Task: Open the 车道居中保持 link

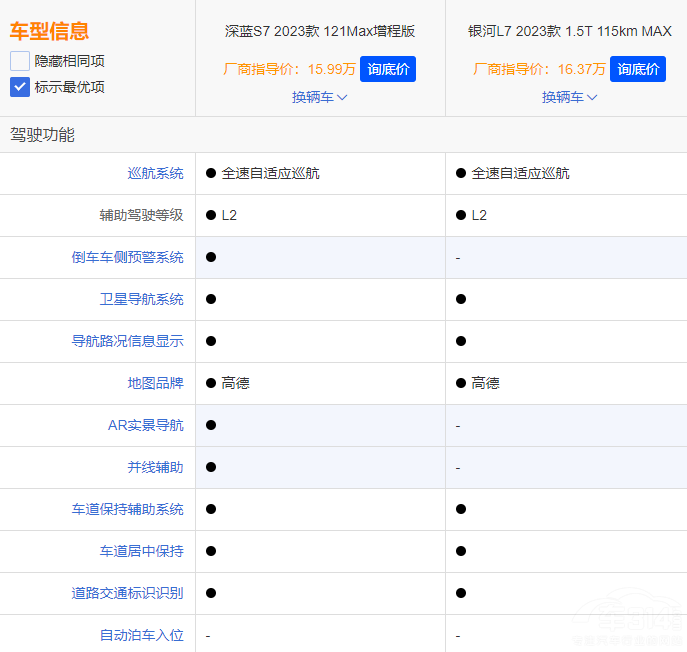Action: [x=141, y=551]
